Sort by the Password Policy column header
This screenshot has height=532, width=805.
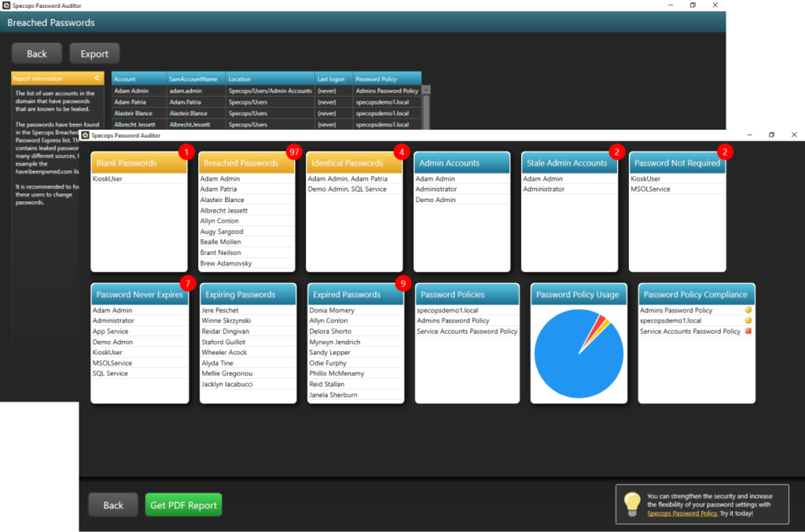pos(387,79)
